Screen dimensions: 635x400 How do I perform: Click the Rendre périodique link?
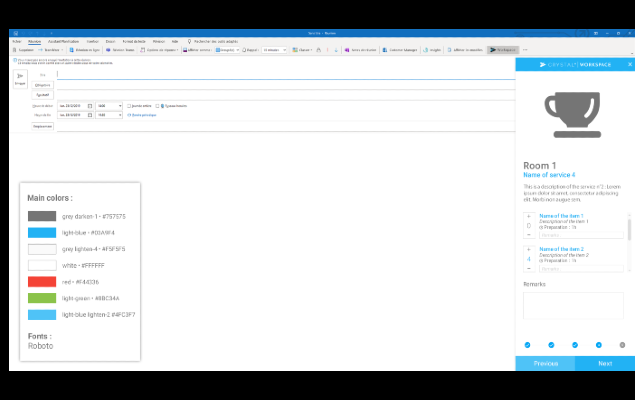point(142,115)
